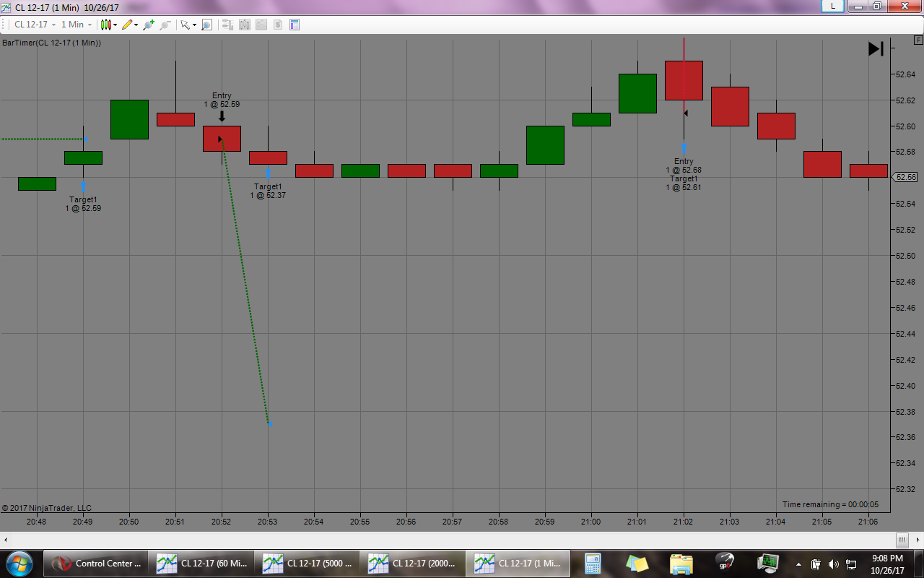This screenshot has width=924, height=578.
Task: Open the clock showing 9:08 PM
Action: [x=887, y=564]
